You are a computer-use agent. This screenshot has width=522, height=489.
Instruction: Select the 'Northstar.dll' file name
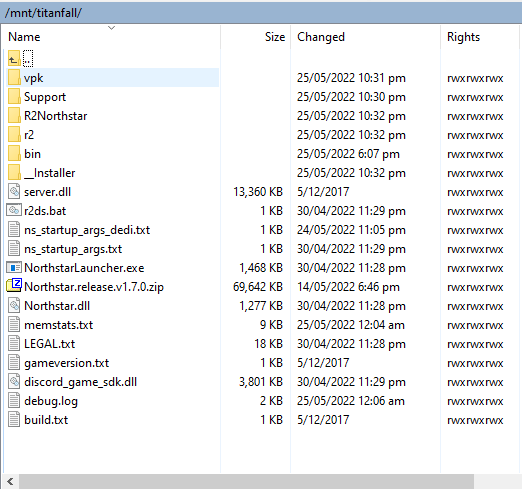[57, 306]
